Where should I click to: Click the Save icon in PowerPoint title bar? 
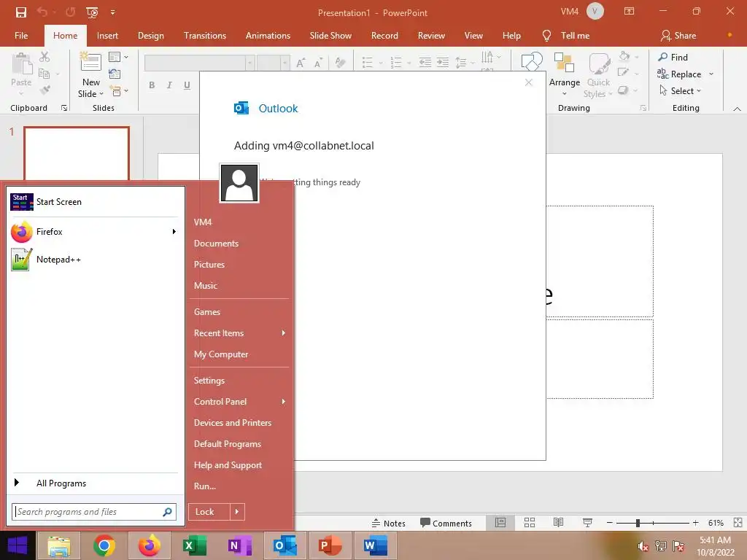point(21,12)
